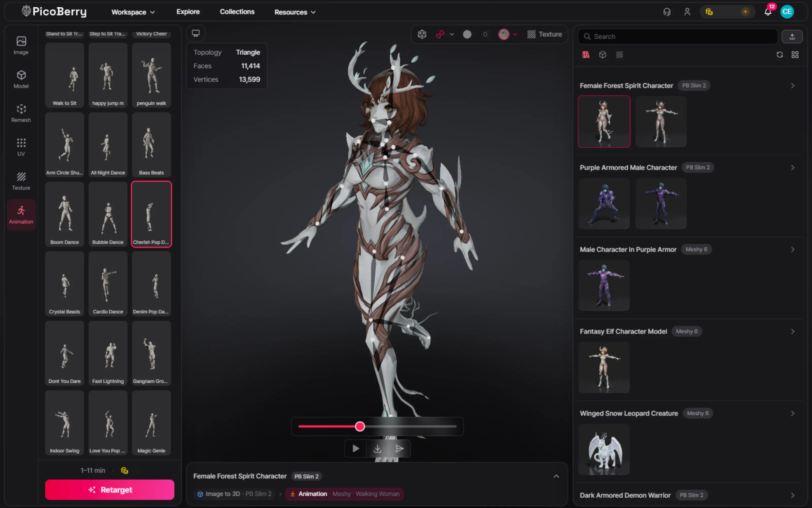The image size is (812, 508).
Task: Open the Winged Snow Leopard Creature thumbnail
Action: tap(604, 449)
